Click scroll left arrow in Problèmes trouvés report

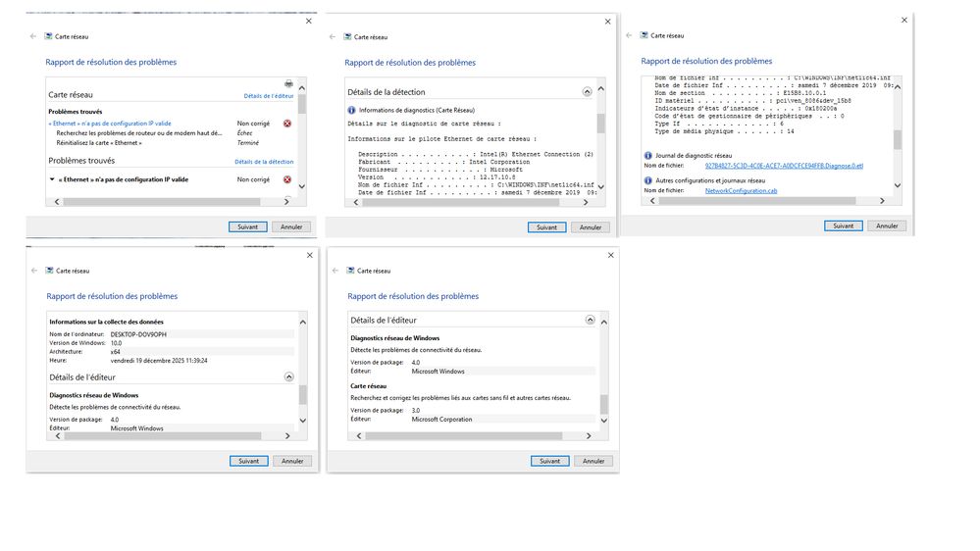coord(57,202)
